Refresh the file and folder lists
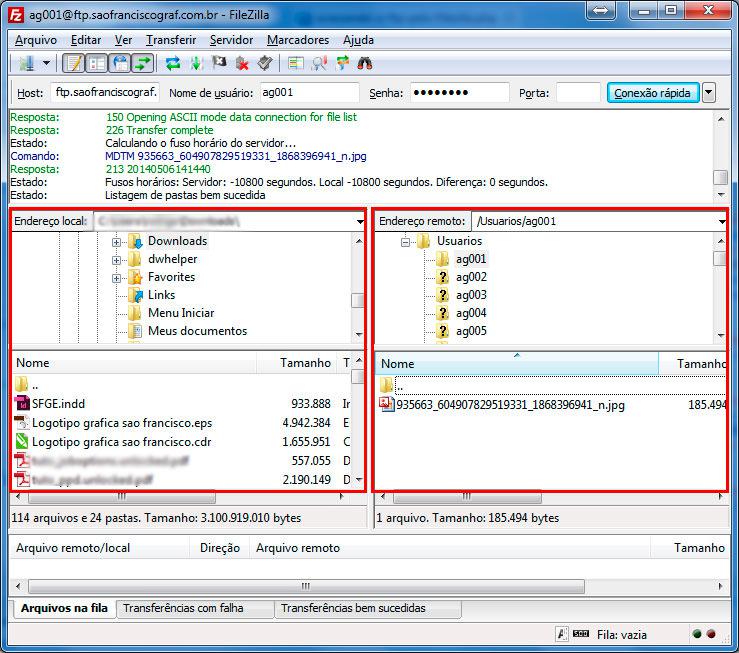The width and height of the screenshot is (739, 653). point(173,63)
